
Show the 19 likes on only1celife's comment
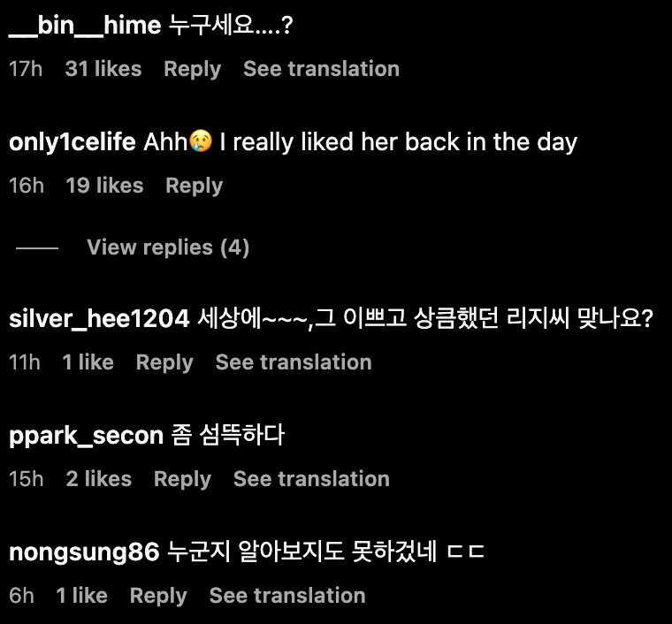(x=104, y=186)
